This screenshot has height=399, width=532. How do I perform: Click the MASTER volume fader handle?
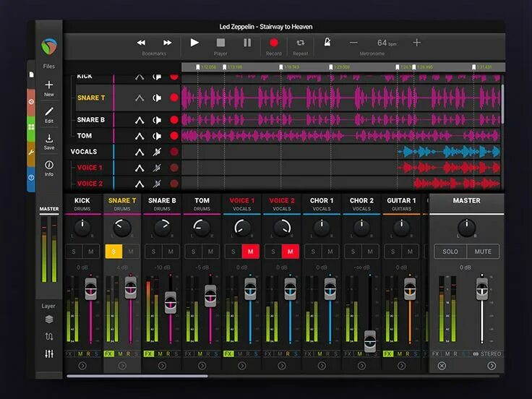click(x=482, y=288)
